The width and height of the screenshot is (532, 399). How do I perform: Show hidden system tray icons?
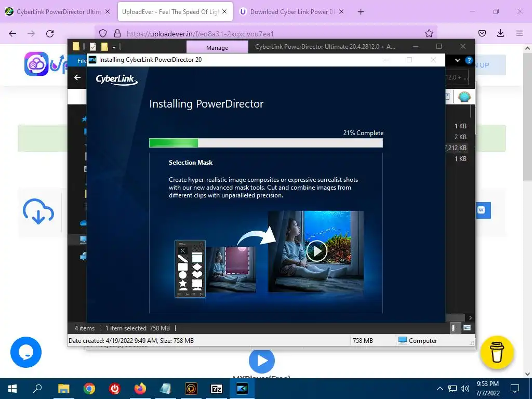coord(440,389)
